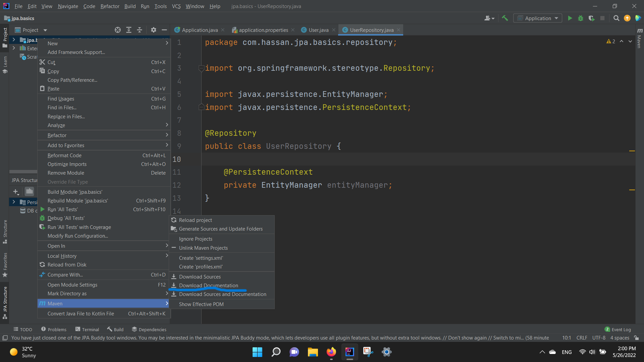The height and width of the screenshot is (362, 644).
Task: Open the Settings app from the taskbar
Action: click(x=387, y=352)
